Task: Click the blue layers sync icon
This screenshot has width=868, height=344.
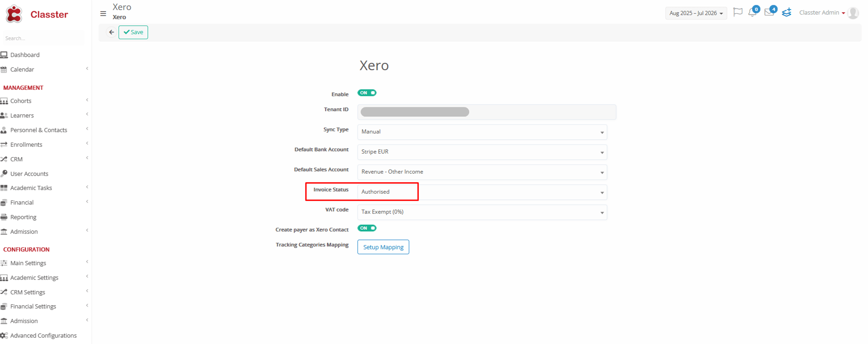Action: pyautogui.click(x=787, y=13)
